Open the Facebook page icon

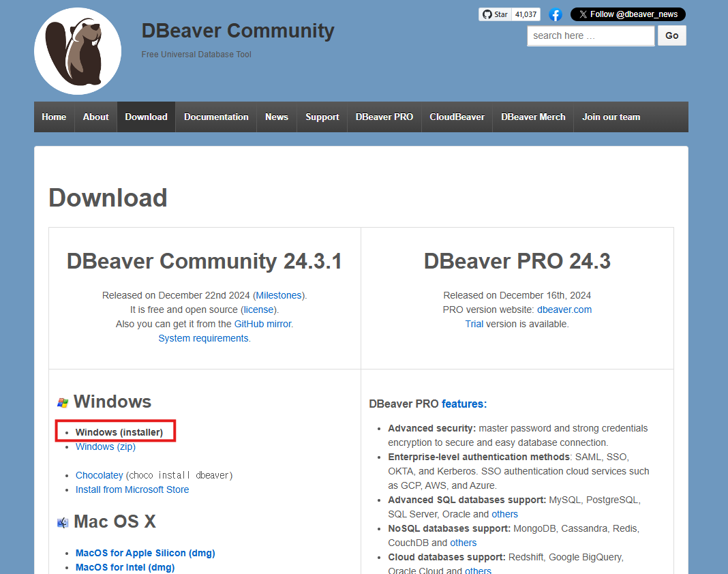pyautogui.click(x=556, y=14)
